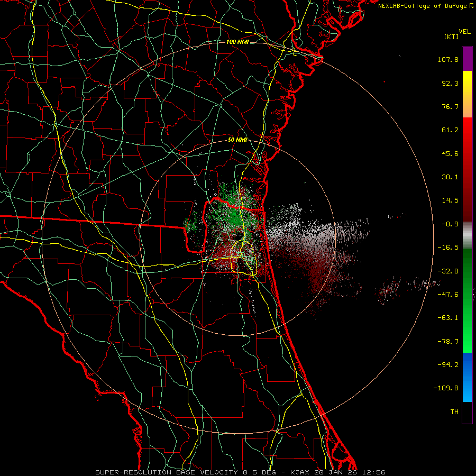Click the TH legend label
This screenshot has height=476, width=476.
tap(454, 411)
